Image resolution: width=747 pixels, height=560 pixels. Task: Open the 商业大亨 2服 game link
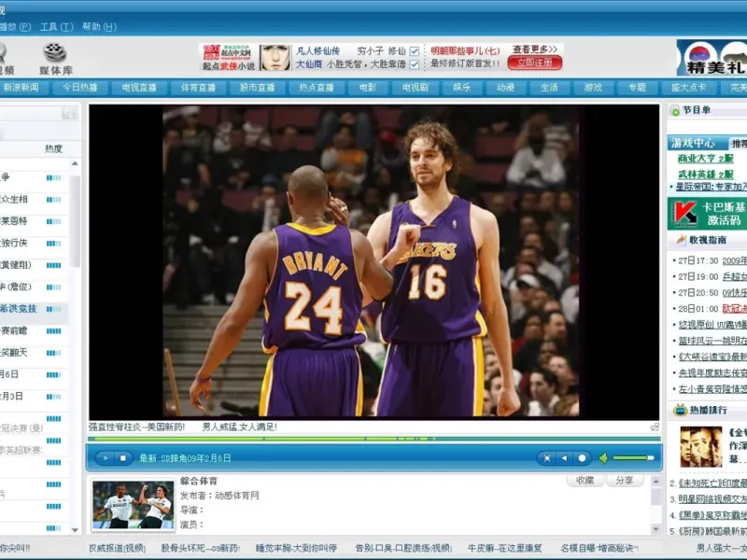706,159
